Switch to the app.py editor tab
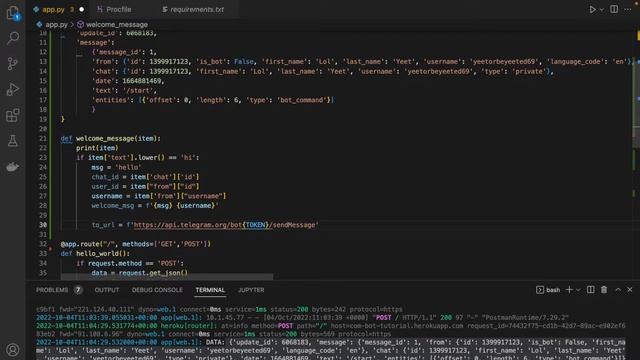The height and width of the screenshot is (360, 640). 53,9
